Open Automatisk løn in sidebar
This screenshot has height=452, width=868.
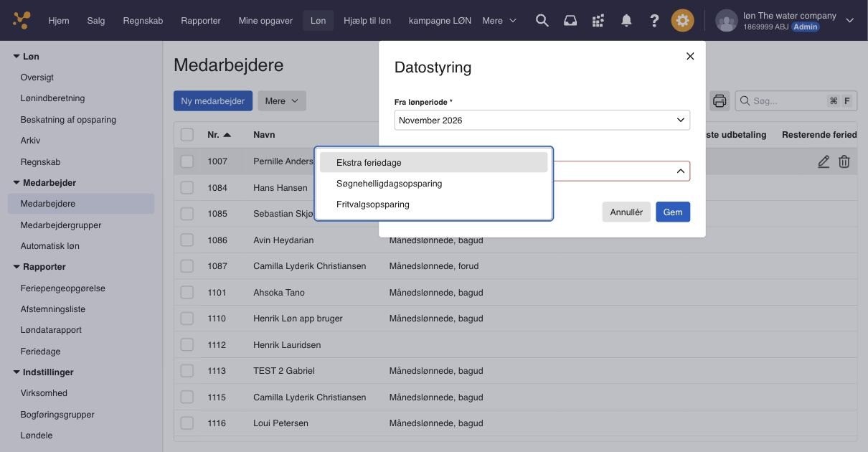click(49, 246)
